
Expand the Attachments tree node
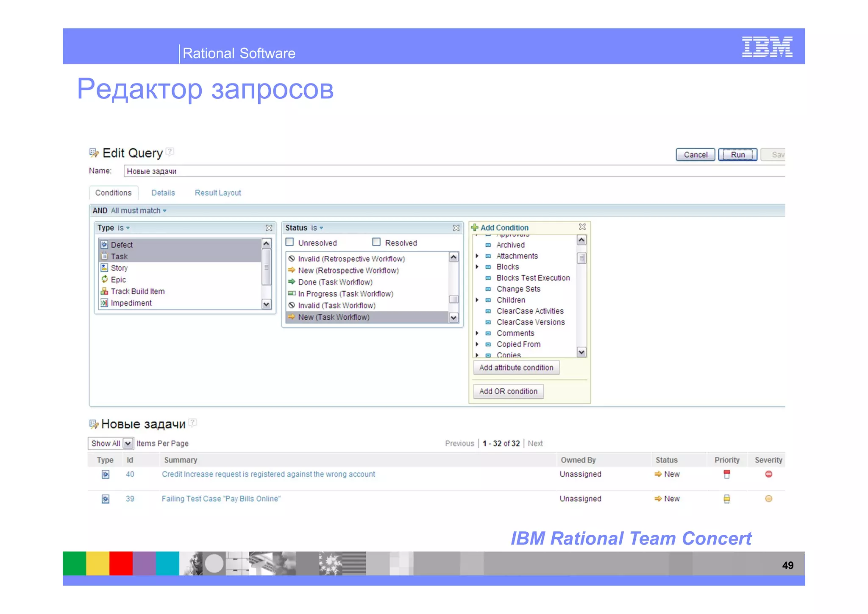click(x=477, y=256)
